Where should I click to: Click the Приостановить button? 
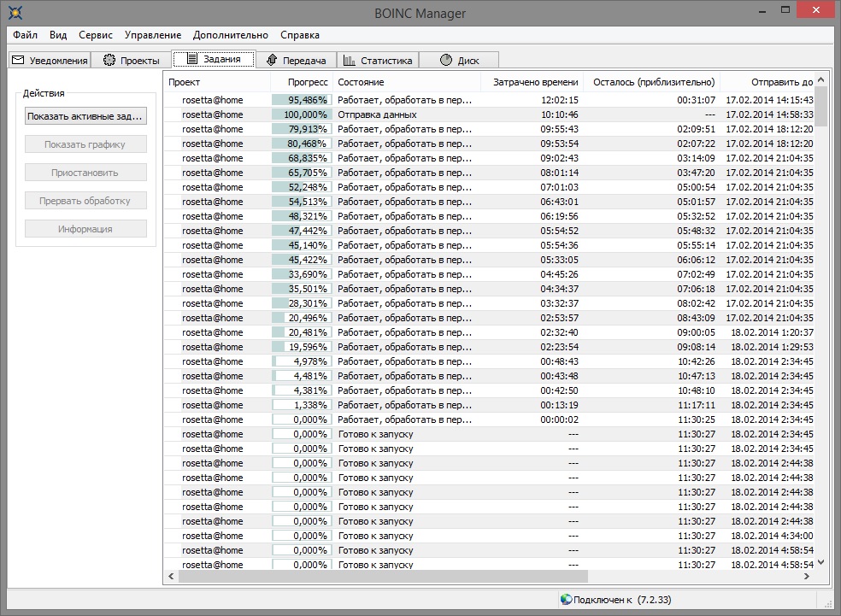(85, 173)
